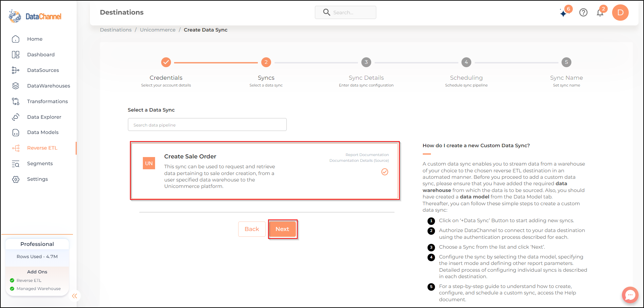Click the DataChannel logo

click(x=35, y=16)
